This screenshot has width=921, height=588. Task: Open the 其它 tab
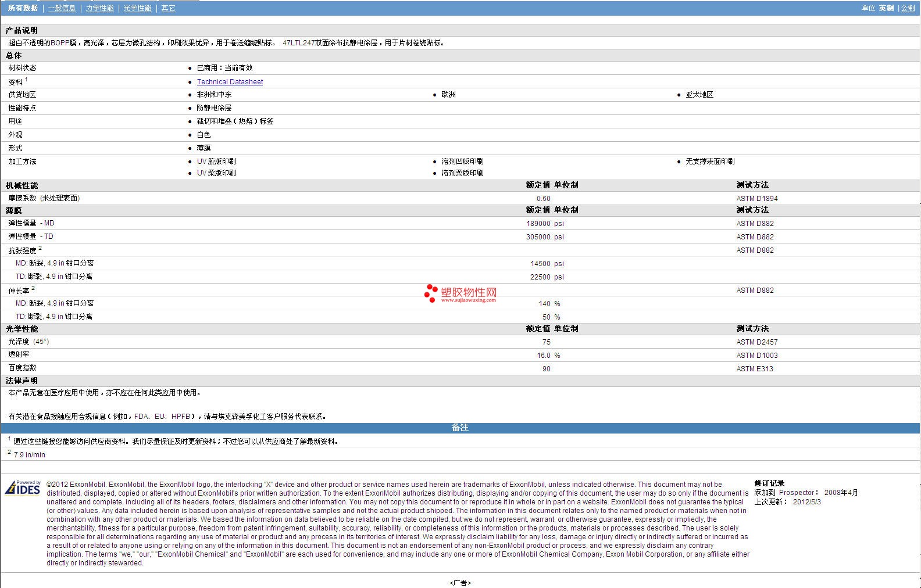[168, 8]
